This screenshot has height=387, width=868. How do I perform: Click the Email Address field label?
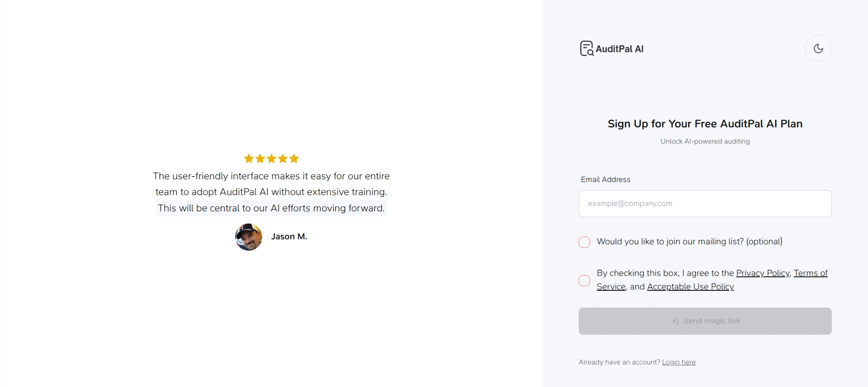[605, 180]
